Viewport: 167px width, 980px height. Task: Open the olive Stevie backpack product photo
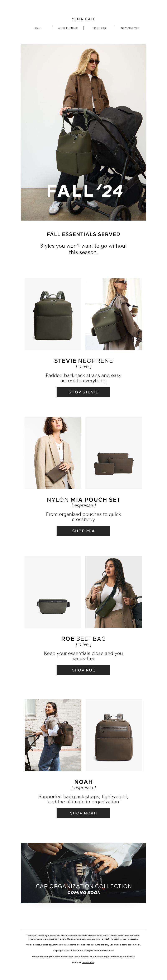tap(53, 314)
